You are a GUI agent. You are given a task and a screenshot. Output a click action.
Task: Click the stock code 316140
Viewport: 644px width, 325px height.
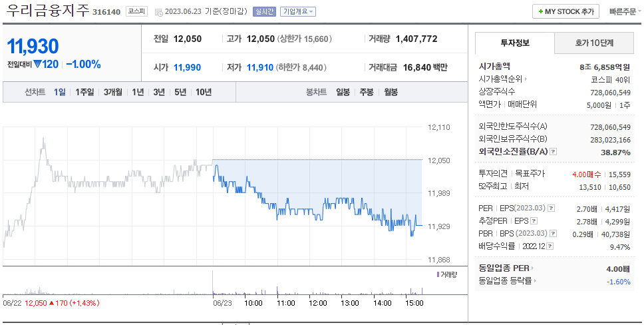pyautogui.click(x=106, y=12)
